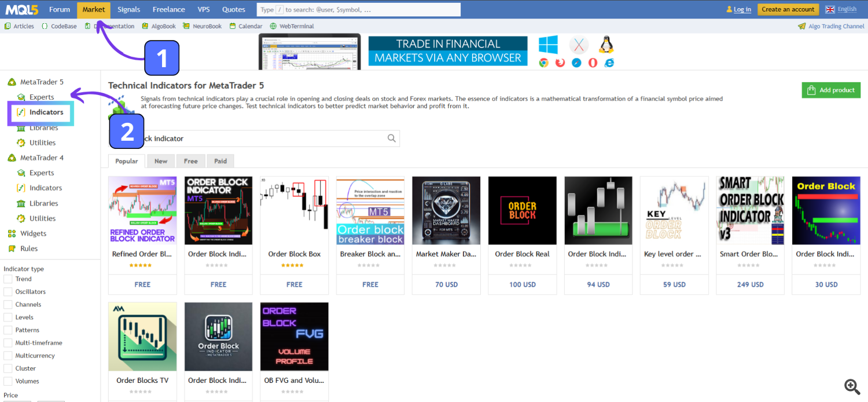Check the Trend indicator type box
This screenshot has width=868, height=402.
8,279
